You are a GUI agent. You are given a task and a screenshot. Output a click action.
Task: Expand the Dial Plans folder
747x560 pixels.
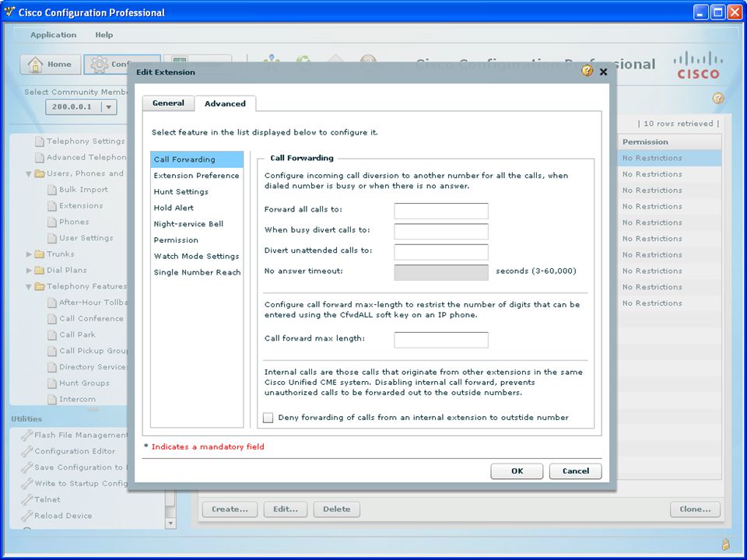29,271
